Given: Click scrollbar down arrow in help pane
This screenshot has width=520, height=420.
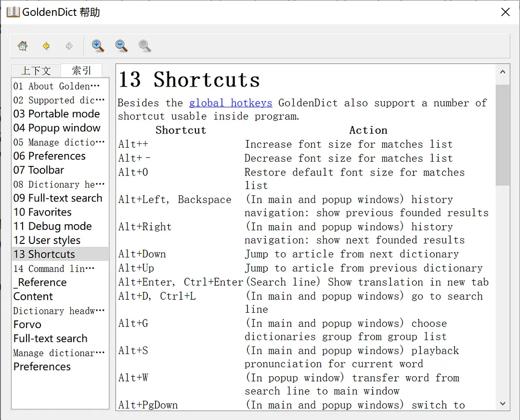Looking at the screenshot, I should (502, 404).
